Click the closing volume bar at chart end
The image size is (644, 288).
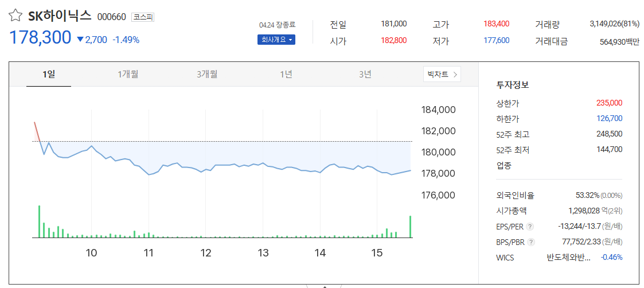point(410,227)
